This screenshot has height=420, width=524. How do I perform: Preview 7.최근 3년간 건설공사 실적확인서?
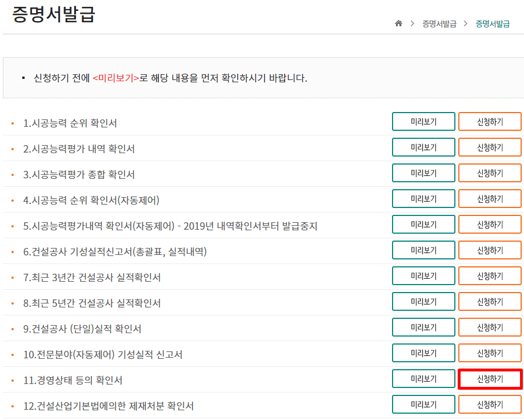pos(423,275)
